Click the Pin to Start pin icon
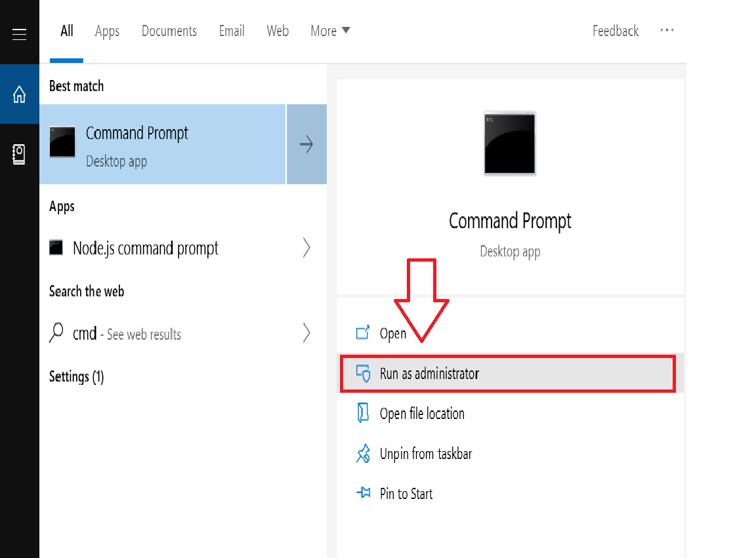Image resolution: width=756 pixels, height=558 pixels. coord(363,492)
